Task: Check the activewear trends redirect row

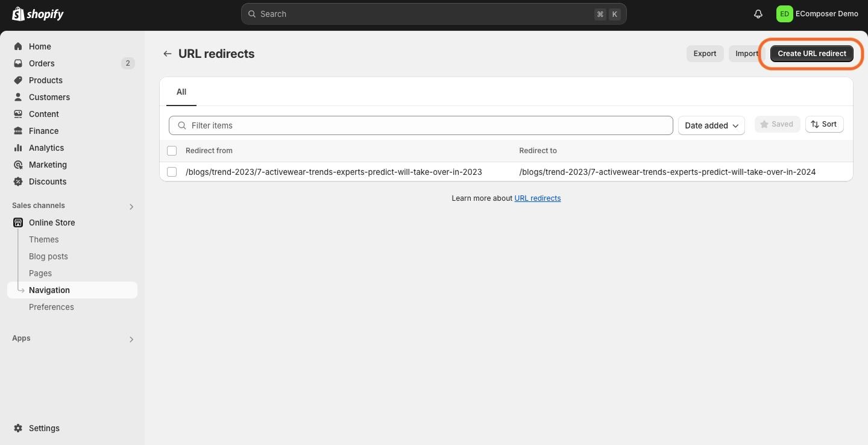Action: (172, 172)
